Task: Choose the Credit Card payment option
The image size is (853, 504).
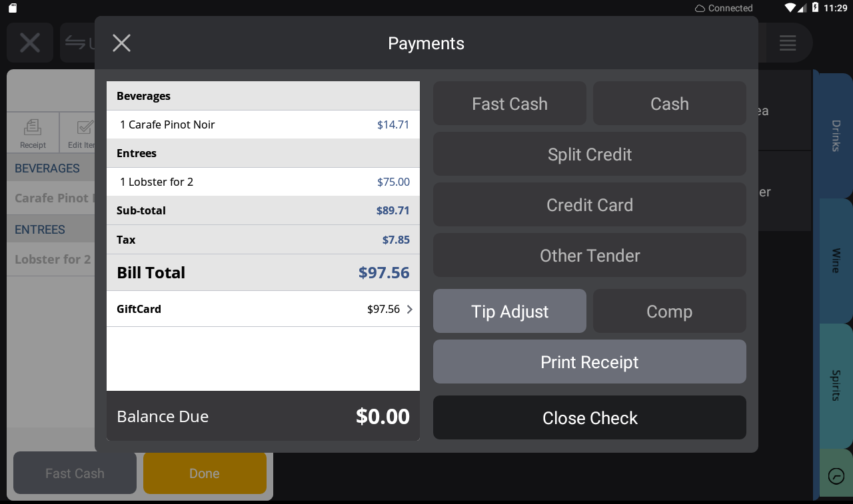Action: coord(589,204)
